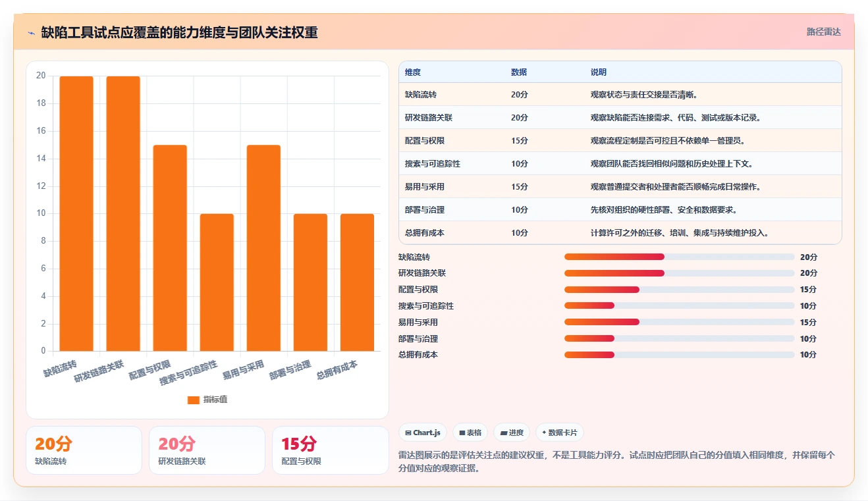This screenshot has height=501, width=868.
Task: Click the 缺陷流转 bar in the chart
Action: (76, 213)
